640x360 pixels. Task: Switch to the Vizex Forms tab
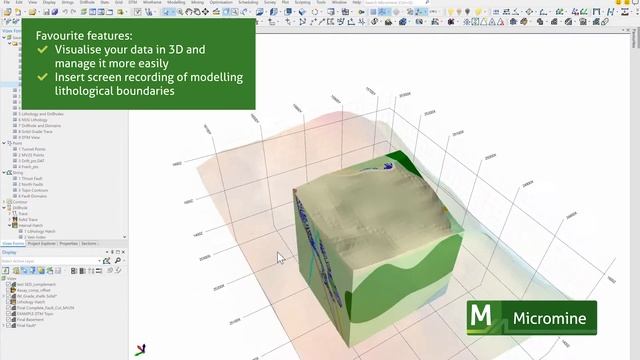[13, 244]
